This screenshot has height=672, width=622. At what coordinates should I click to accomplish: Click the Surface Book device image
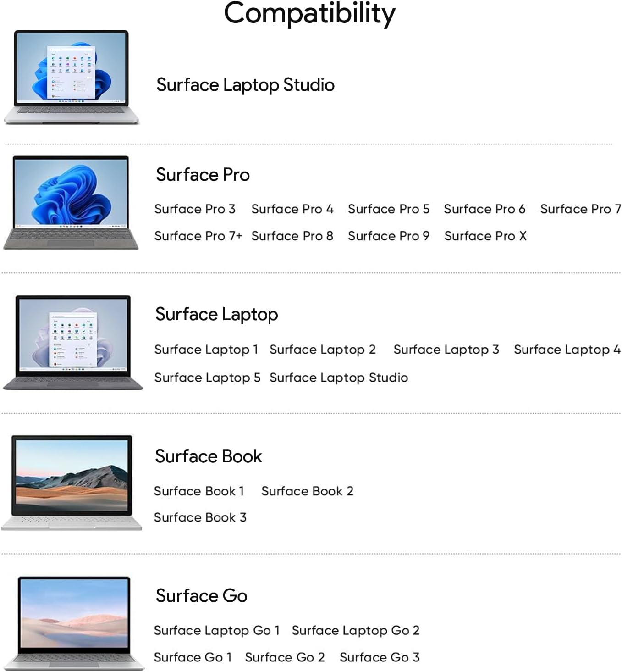pyautogui.click(x=72, y=482)
